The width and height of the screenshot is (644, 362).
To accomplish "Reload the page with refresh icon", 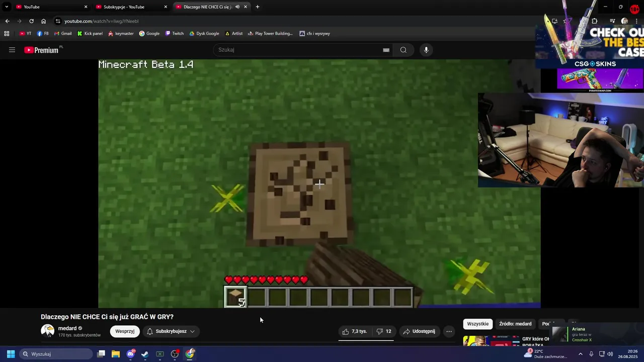I will click(x=31, y=21).
